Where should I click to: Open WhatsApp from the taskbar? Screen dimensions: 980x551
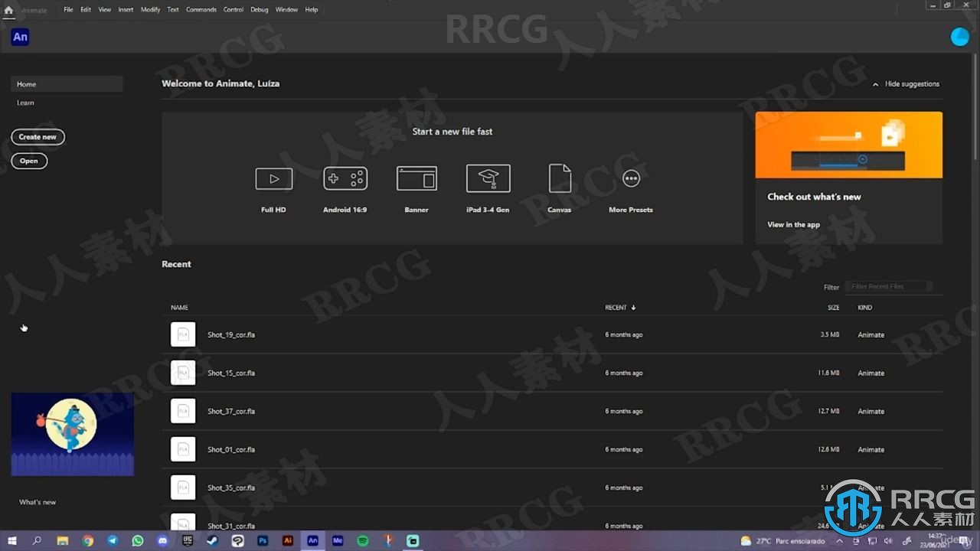(x=138, y=540)
